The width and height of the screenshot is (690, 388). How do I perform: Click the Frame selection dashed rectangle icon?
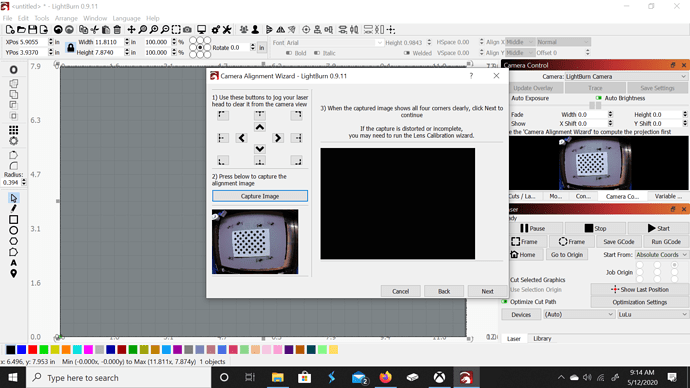click(176, 29)
